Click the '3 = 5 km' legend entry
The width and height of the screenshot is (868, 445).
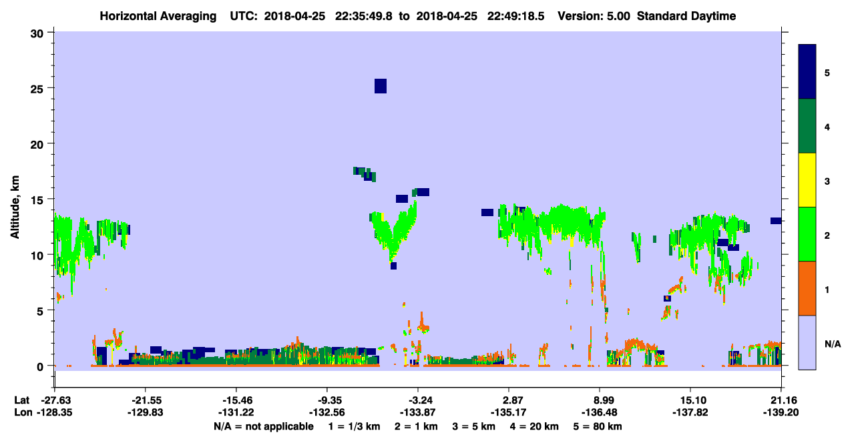[x=474, y=426]
